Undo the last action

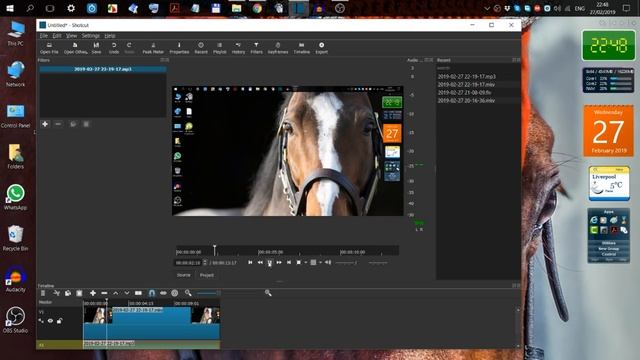click(x=114, y=48)
